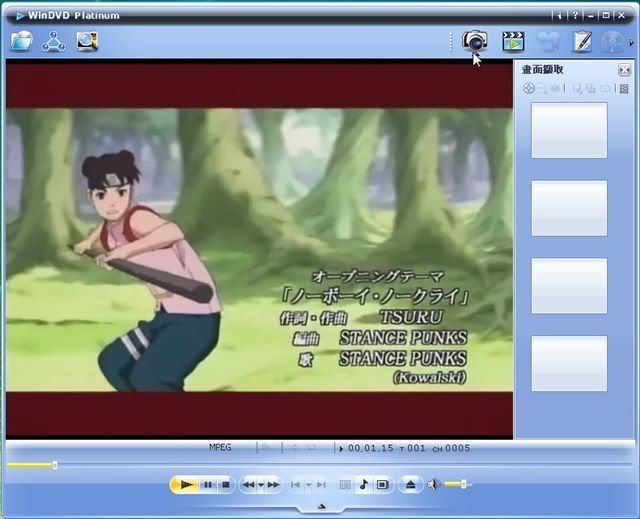Eject the disc with the eject button
Screen dimensions: 640x519
[411, 485]
